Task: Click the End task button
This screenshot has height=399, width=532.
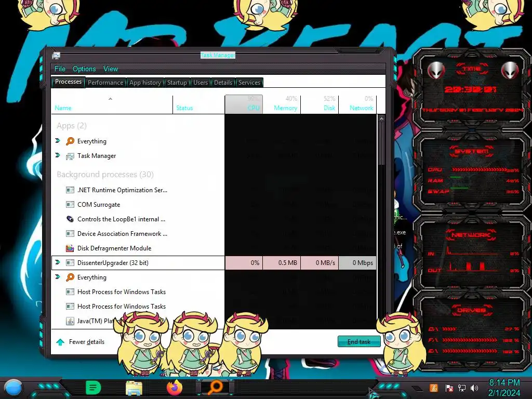Action: coord(359,342)
